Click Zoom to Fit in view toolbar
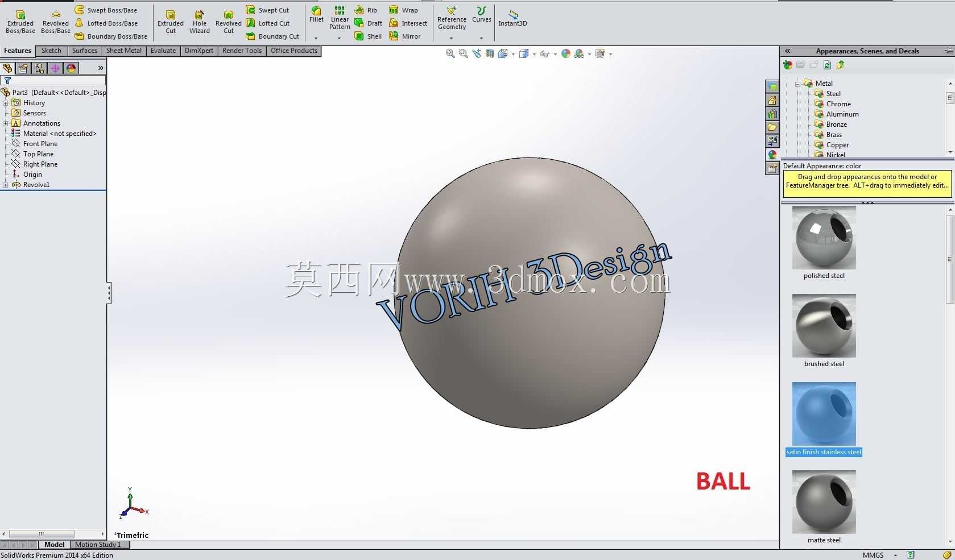 point(450,53)
